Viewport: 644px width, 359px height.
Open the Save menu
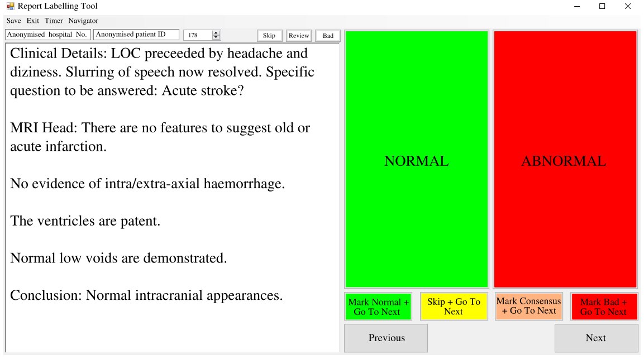coord(13,21)
